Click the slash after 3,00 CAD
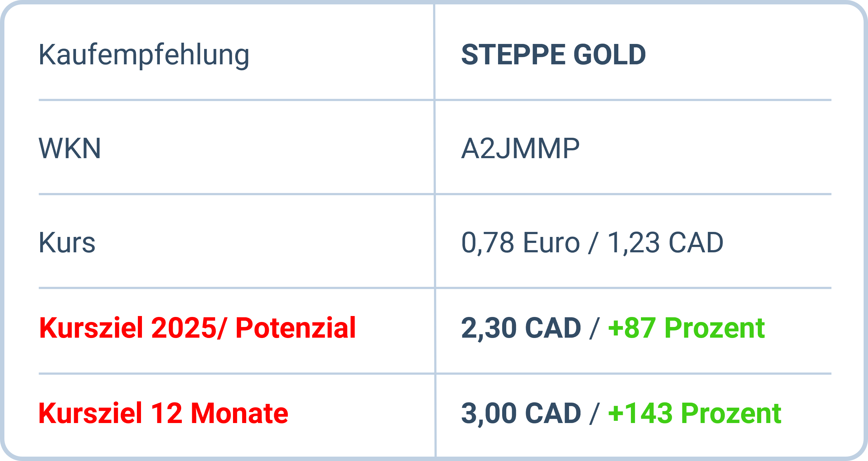Viewport: 868px width, 461px height. coord(594,414)
